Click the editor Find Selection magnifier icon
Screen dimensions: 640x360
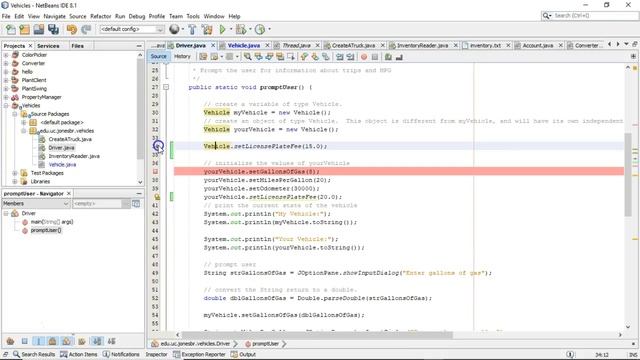pyautogui.click(x=247, y=57)
